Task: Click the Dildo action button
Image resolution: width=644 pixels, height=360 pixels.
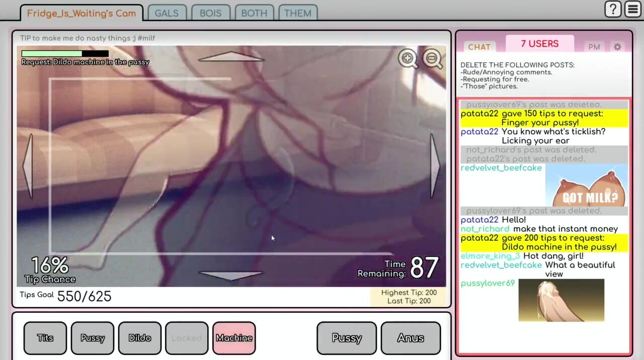Action: [140, 338]
